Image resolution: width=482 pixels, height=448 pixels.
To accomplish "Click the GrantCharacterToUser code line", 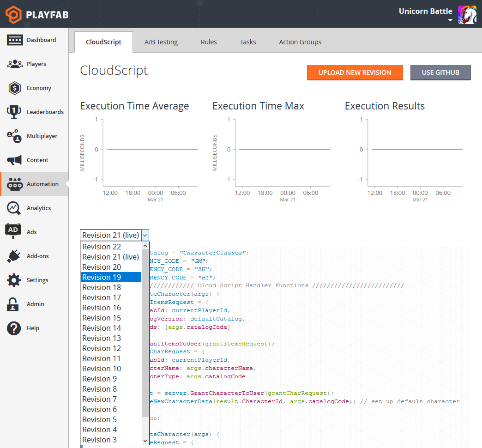I will 241,393.
